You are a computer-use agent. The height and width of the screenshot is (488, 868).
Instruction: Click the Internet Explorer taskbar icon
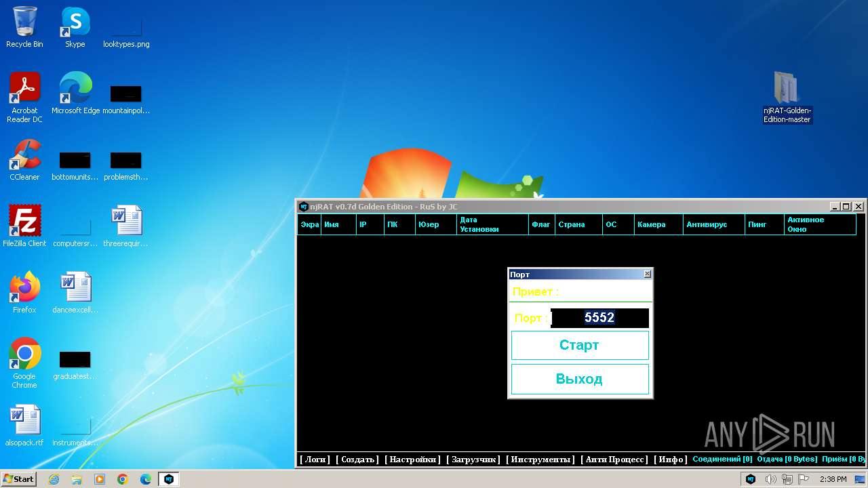(54, 479)
